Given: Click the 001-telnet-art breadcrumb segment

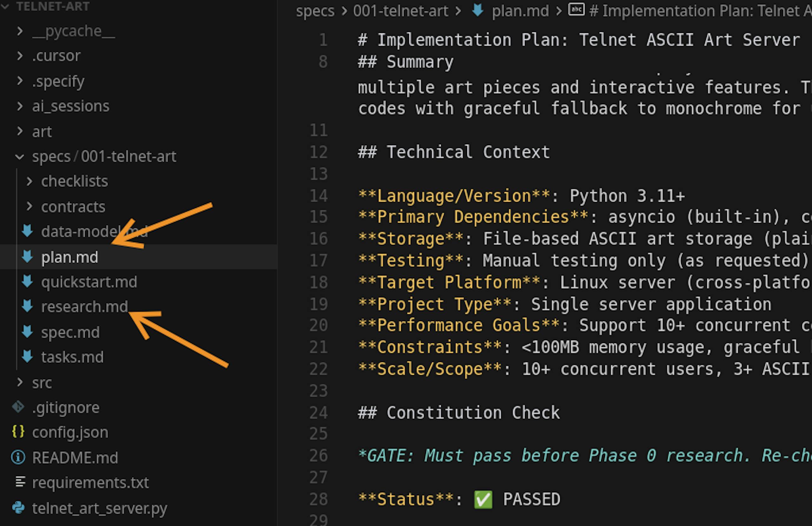Looking at the screenshot, I should click(400, 11).
